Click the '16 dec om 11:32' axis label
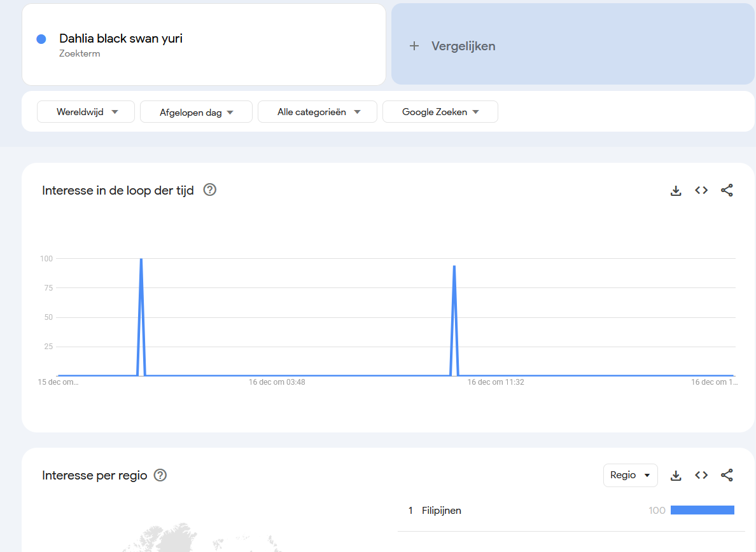This screenshot has width=756, height=552. pyautogui.click(x=496, y=382)
